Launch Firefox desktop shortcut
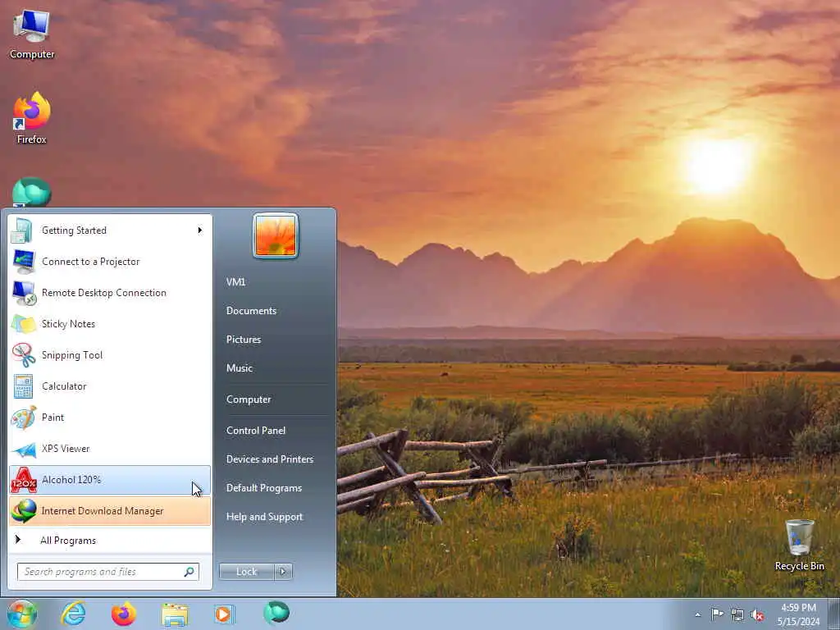840x630 pixels. (x=32, y=118)
